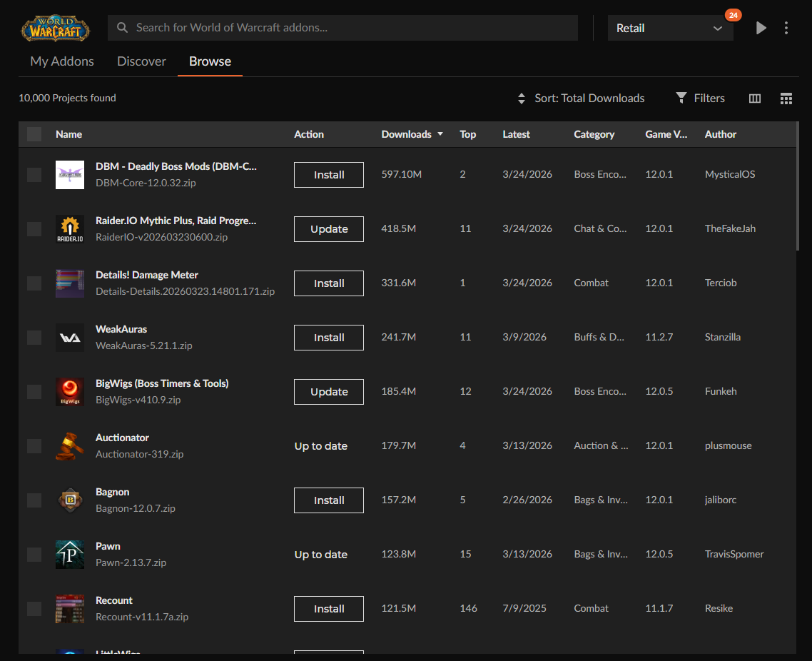Click the Raider.IO addon icon

tap(70, 229)
